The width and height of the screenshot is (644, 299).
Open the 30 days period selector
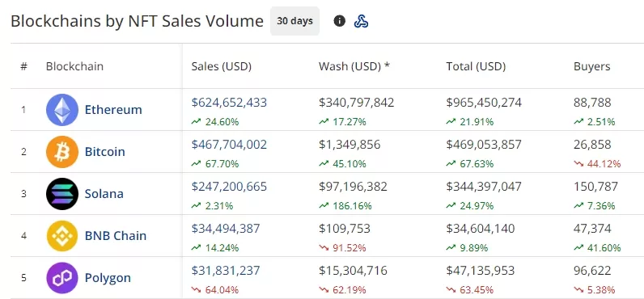[x=294, y=21]
